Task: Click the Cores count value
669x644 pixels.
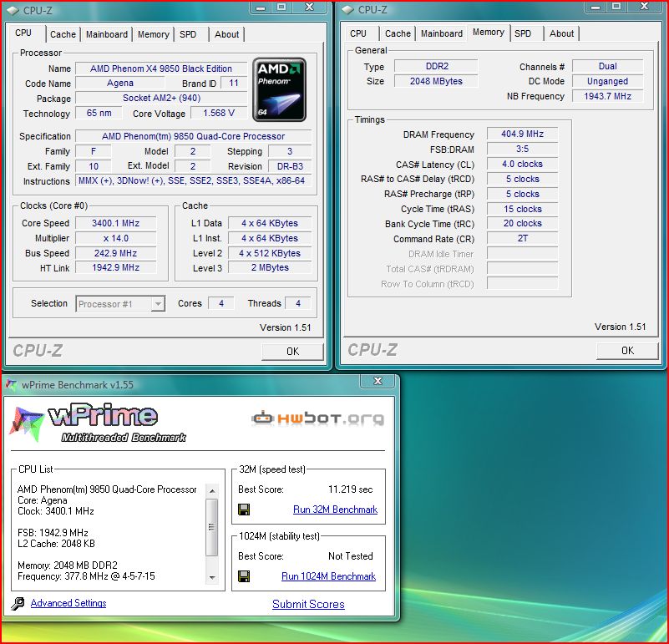Action: 221,303
